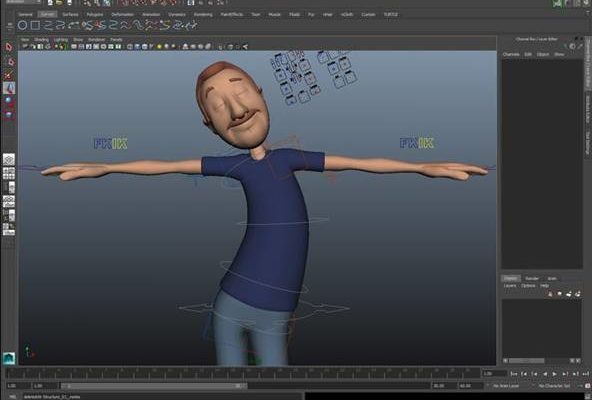This screenshot has height=400, width=592.
Task: Click the left FKIK rig control
Action: [110, 143]
